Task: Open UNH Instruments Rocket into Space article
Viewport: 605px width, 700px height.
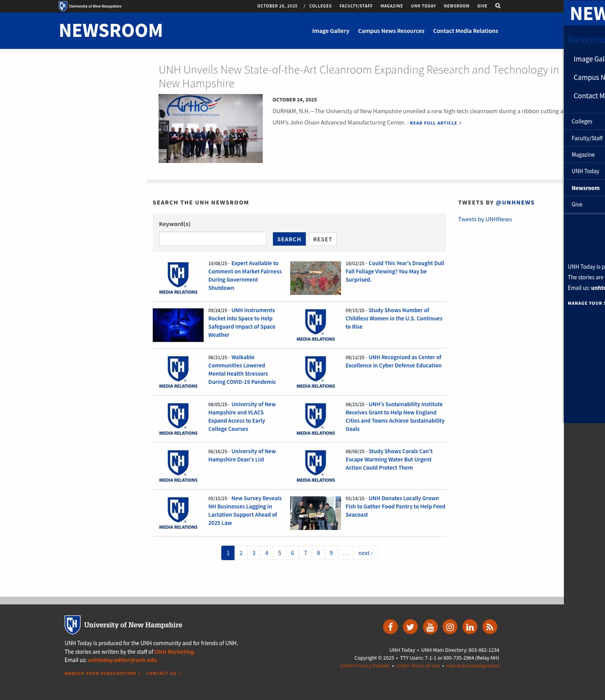Action: click(x=242, y=322)
